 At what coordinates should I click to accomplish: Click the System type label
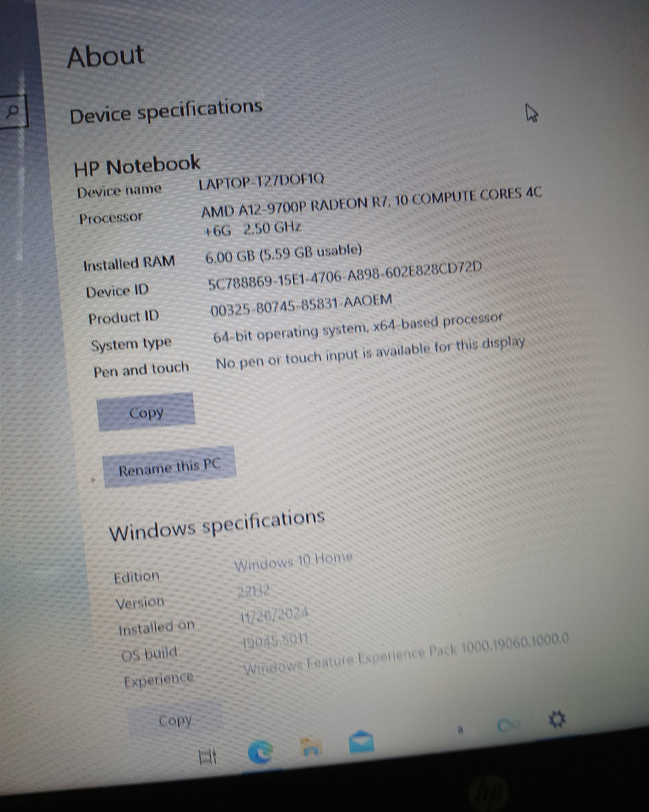(x=131, y=344)
